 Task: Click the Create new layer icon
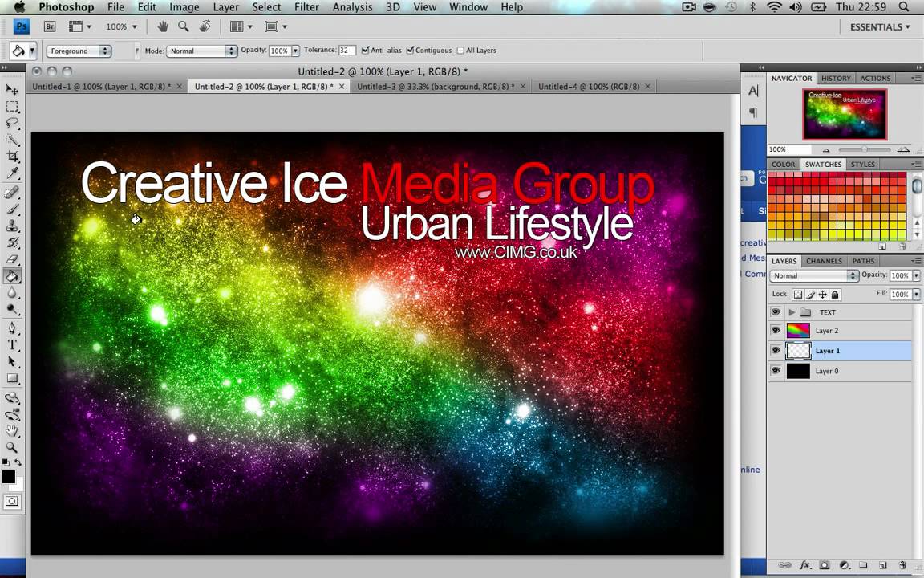(x=883, y=565)
